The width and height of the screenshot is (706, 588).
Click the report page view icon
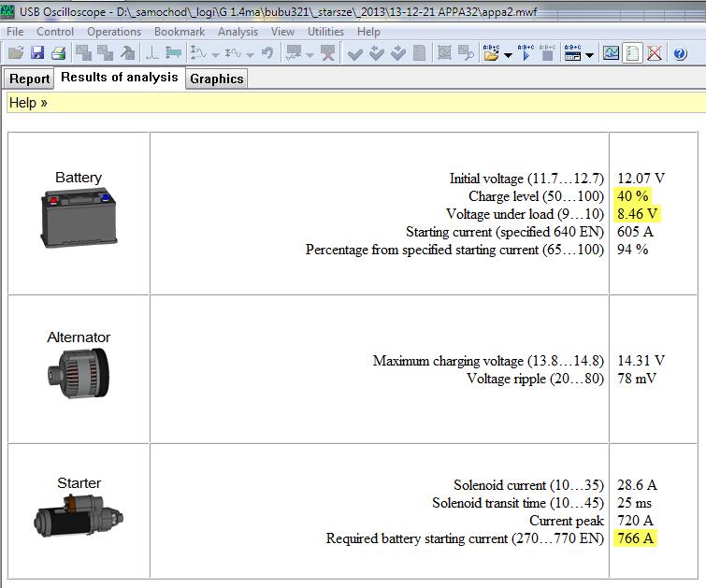[633, 53]
